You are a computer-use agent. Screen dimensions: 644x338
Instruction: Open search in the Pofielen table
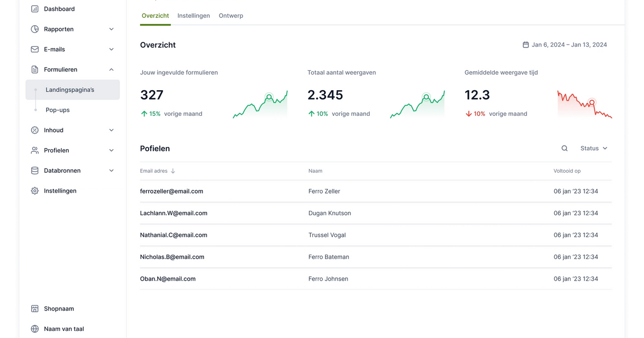pyautogui.click(x=565, y=149)
